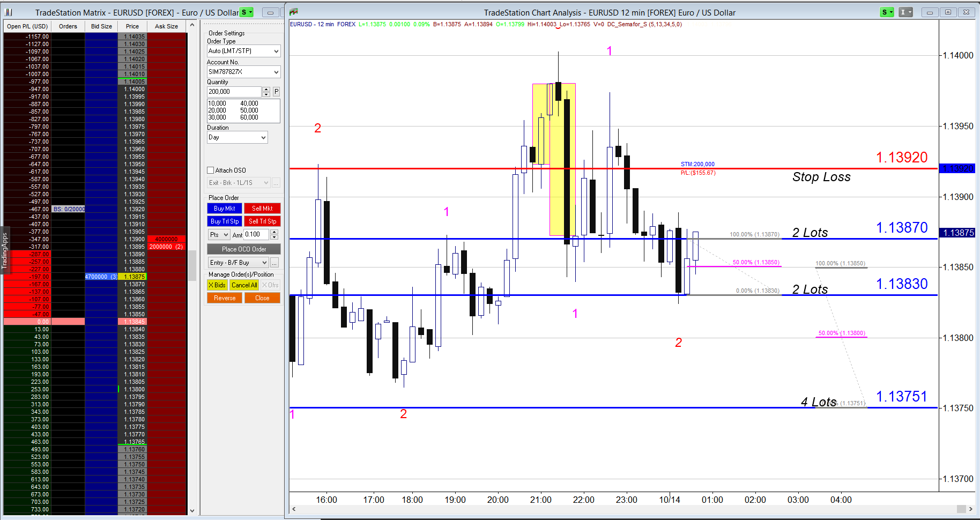Open the Entry - B/F Buy dropdown
Image resolution: width=980 pixels, height=520 pixels.
coord(238,263)
